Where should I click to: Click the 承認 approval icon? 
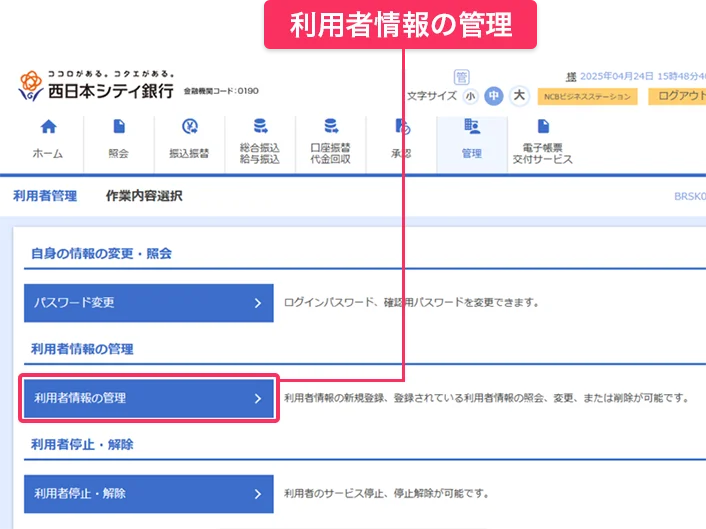(403, 127)
